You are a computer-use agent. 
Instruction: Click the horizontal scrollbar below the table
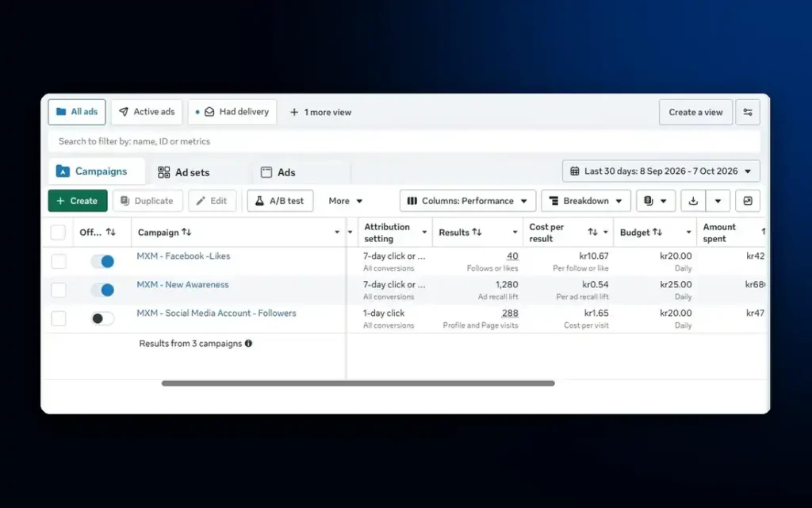coord(358,383)
